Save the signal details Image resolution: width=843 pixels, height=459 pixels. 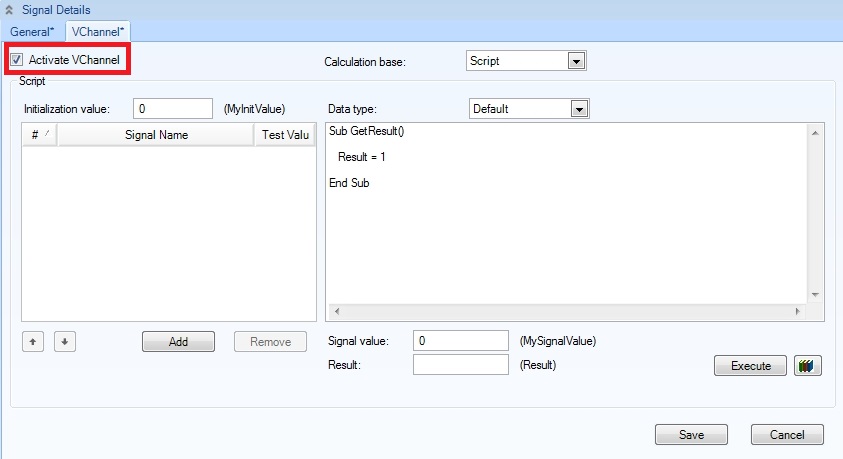coord(691,435)
